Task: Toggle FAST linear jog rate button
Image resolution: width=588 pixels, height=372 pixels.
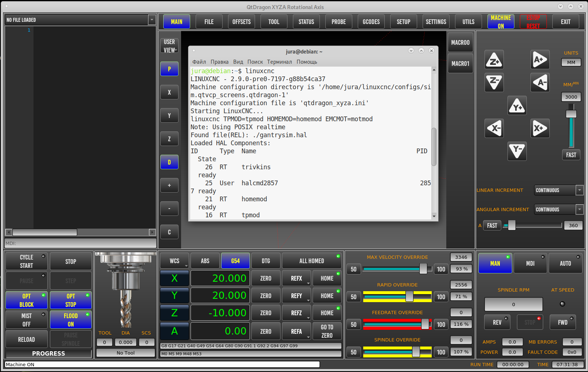Action: click(571, 155)
